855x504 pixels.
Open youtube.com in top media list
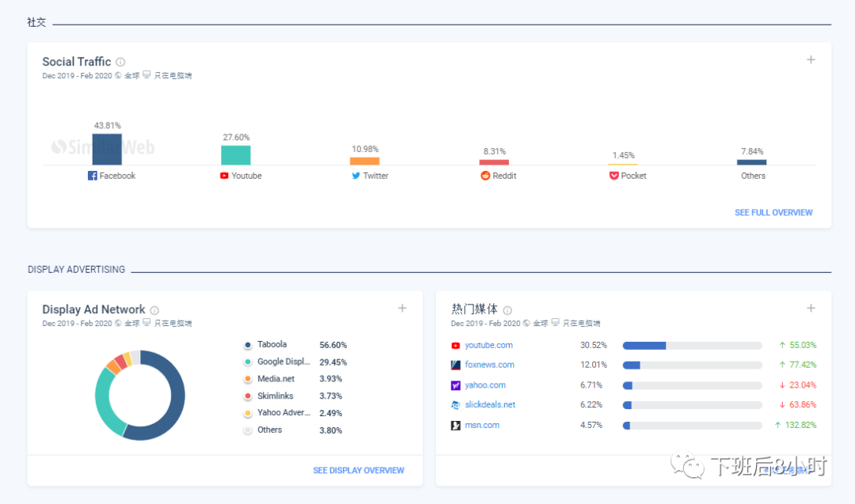488,345
